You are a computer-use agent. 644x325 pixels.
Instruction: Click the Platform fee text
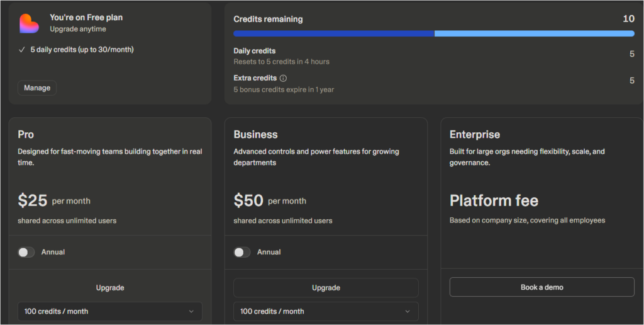click(494, 201)
